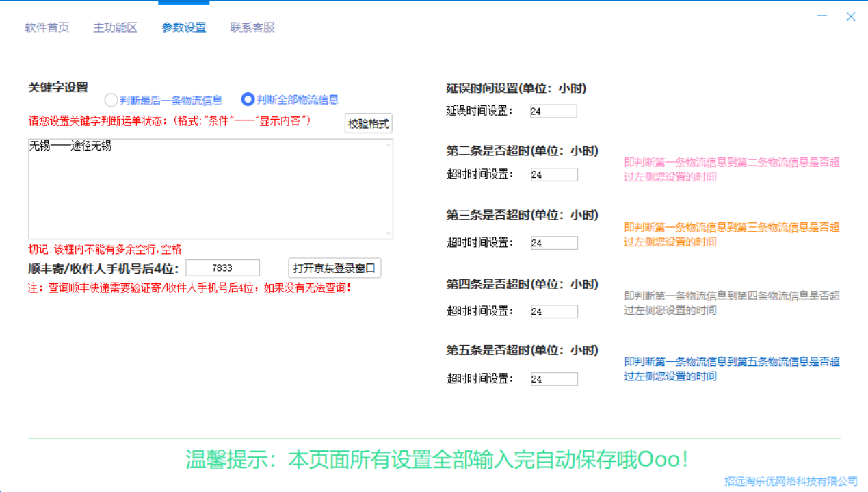Screen dimensions: 868x492
Task: Click the 第五条 超时时间设置 field
Action: (x=554, y=379)
